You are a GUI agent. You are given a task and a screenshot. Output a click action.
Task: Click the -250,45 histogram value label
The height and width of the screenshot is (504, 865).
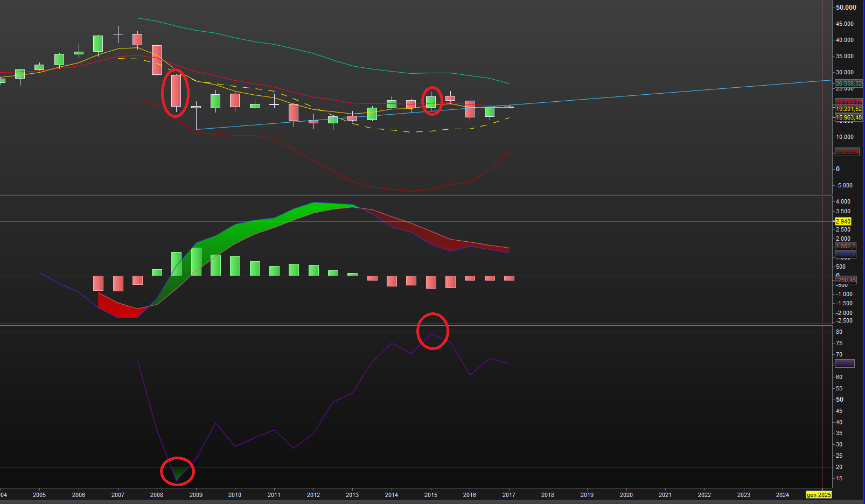[846, 280]
